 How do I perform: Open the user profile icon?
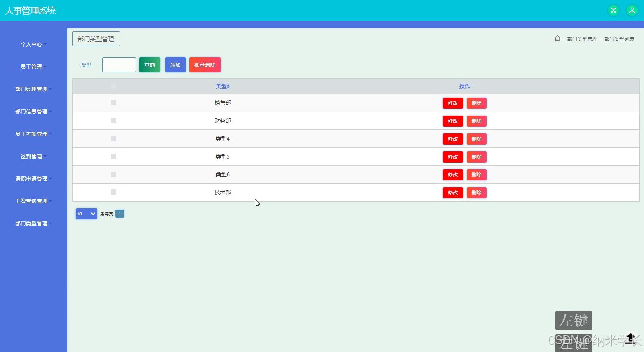click(x=632, y=10)
